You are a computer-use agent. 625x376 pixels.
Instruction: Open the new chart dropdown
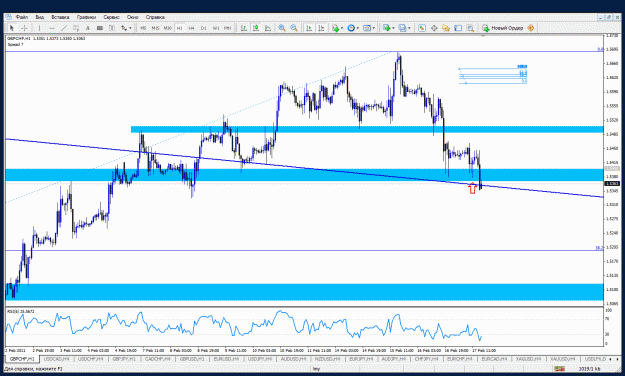pyautogui.click(x=388, y=28)
